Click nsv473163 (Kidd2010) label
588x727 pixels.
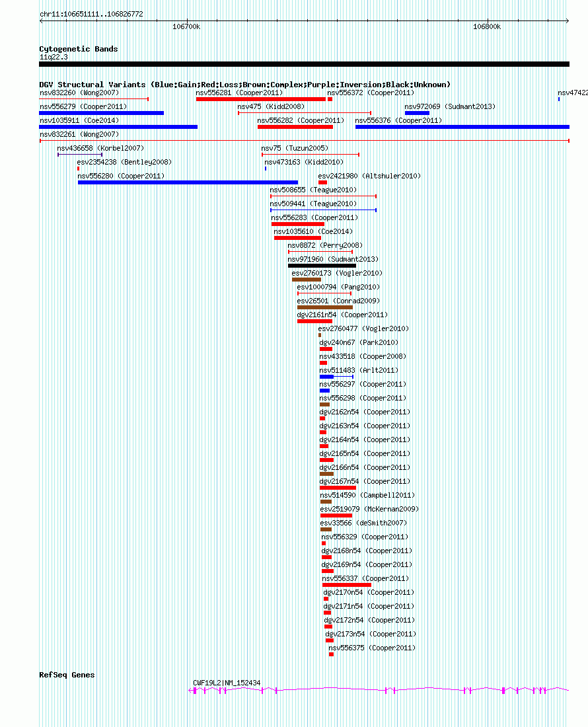pyautogui.click(x=304, y=163)
